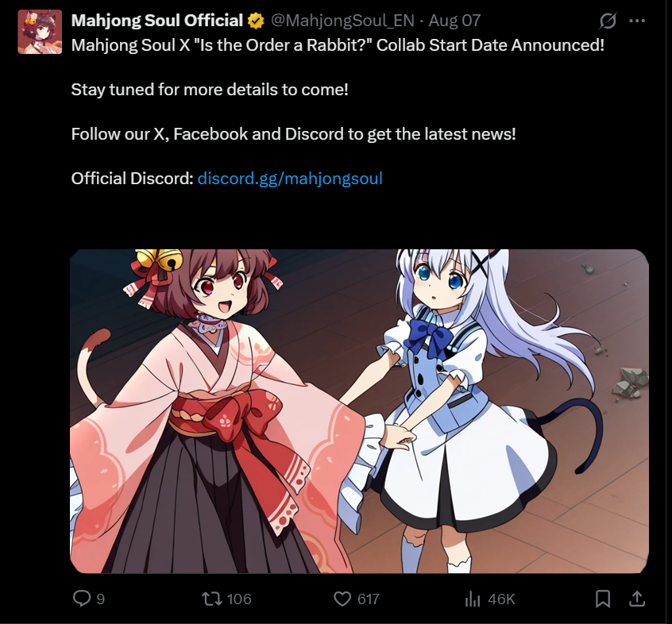
Task: Open the Aug 07 timestamp link
Action: tap(454, 21)
